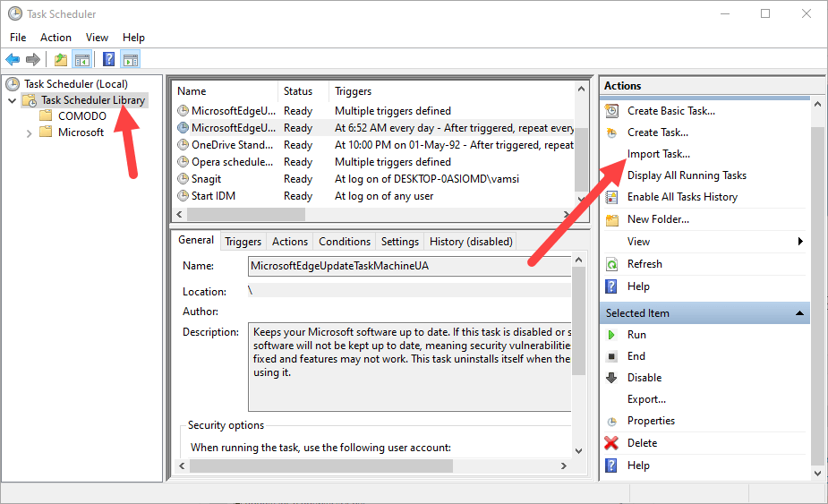828x504 pixels.
Task: Click the Create Basic Task icon
Action: coord(611,111)
